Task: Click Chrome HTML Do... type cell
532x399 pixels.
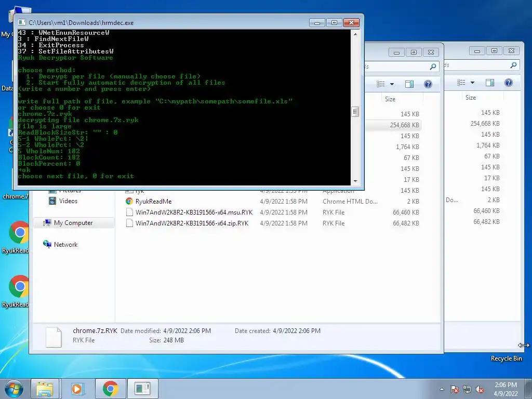Action: (350, 201)
